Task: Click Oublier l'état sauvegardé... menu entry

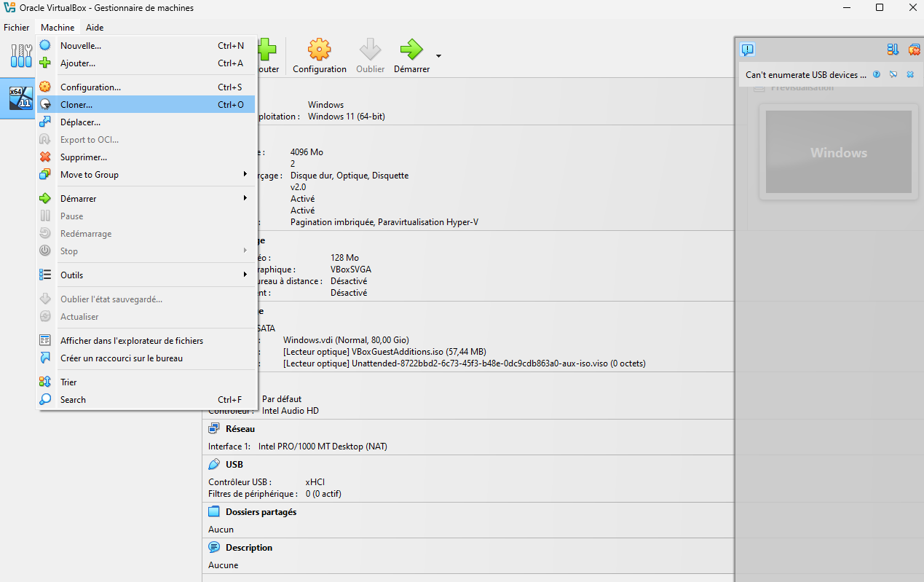Action: (146, 299)
